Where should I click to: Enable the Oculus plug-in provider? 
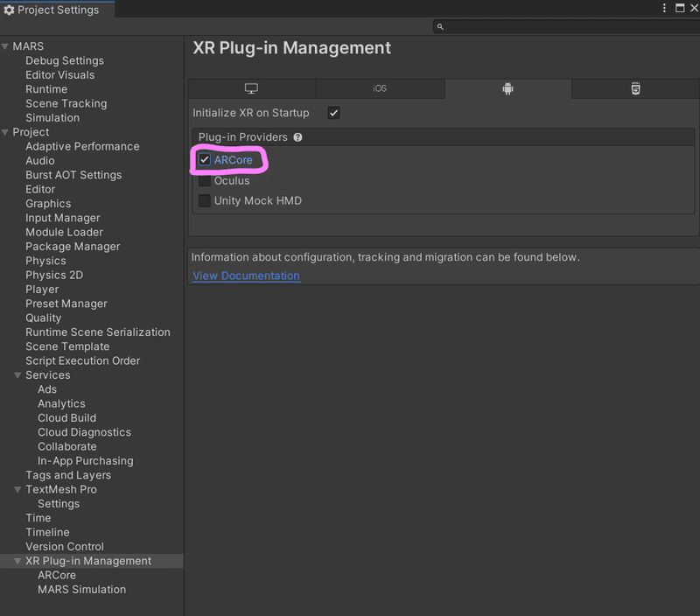tap(204, 181)
